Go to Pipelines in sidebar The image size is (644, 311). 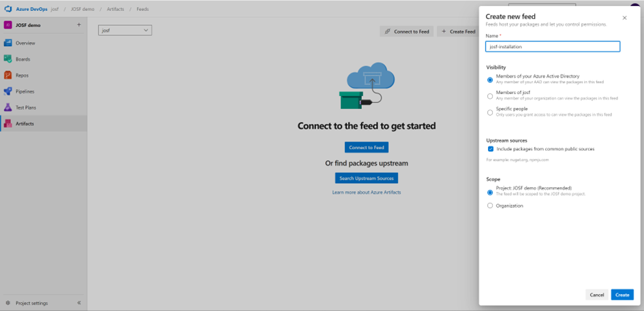click(8, 91)
